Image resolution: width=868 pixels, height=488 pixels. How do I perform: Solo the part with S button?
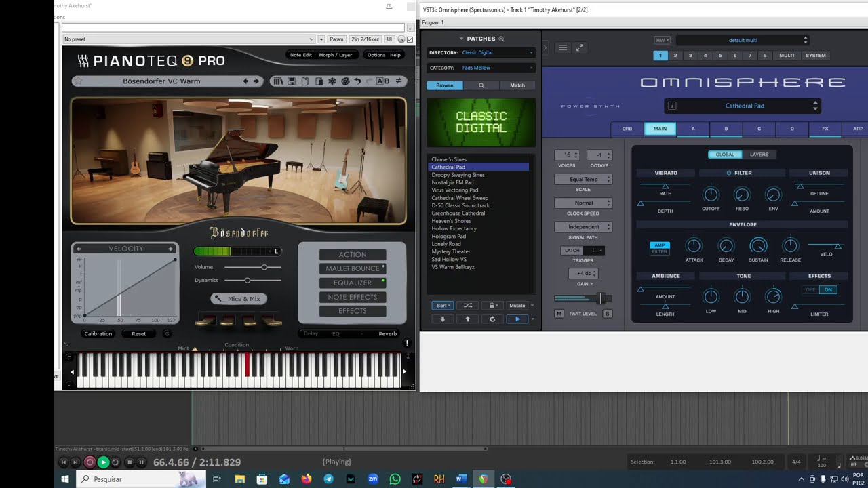pyautogui.click(x=607, y=314)
